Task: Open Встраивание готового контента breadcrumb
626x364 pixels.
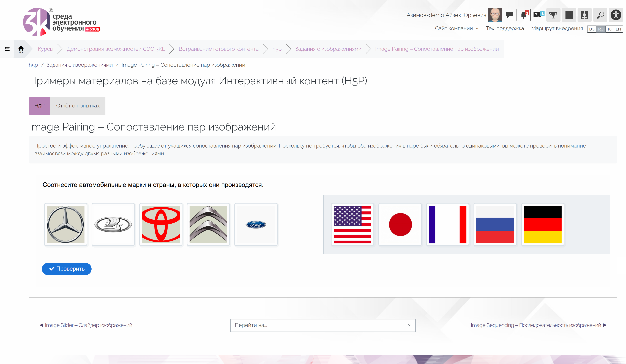Action: pos(219,49)
